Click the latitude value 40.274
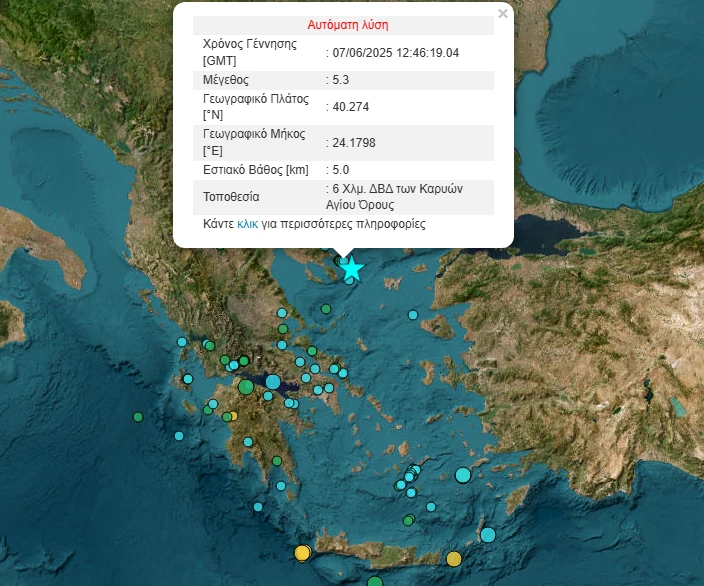The height and width of the screenshot is (586, 704). 350,106
